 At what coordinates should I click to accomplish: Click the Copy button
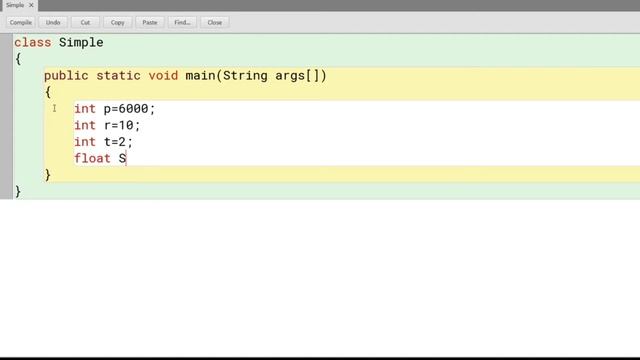[x=118, y=22]
